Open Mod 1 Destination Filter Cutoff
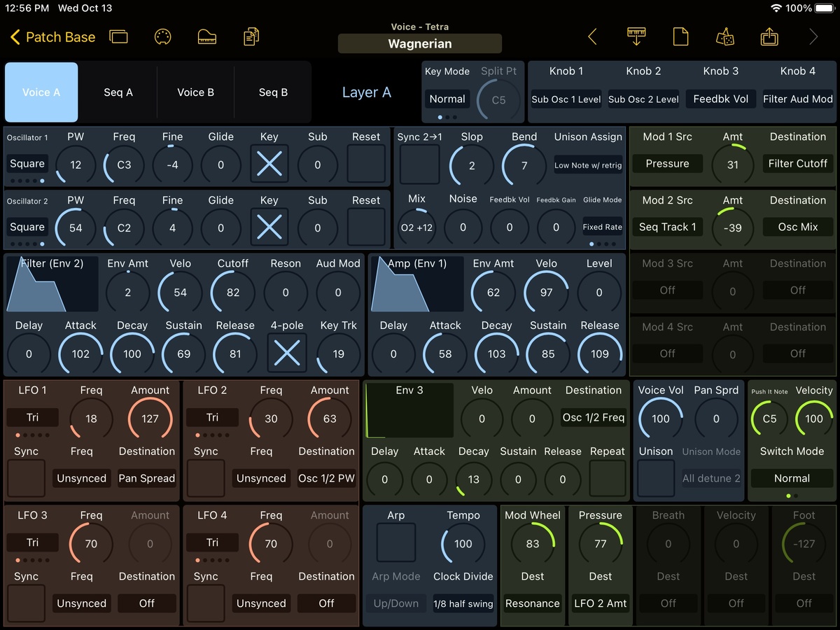 (x=798, y=164)
